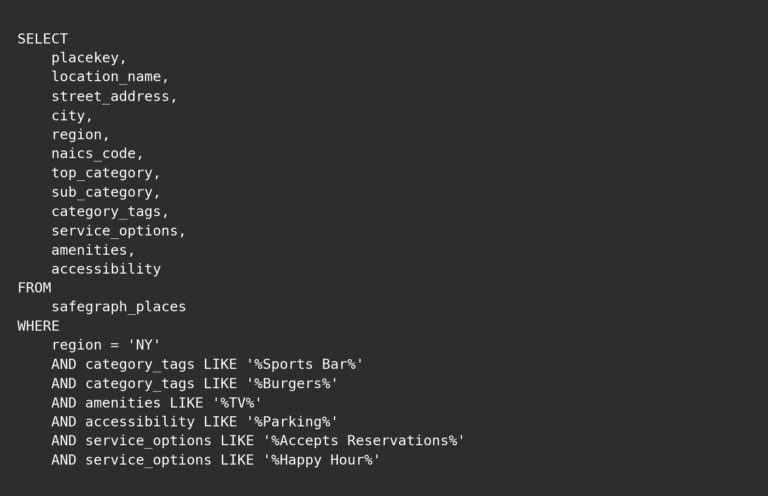Click the WHERE keyword
Image resolution: width=768 pixels, height=496 pixels.
[38, 326]
